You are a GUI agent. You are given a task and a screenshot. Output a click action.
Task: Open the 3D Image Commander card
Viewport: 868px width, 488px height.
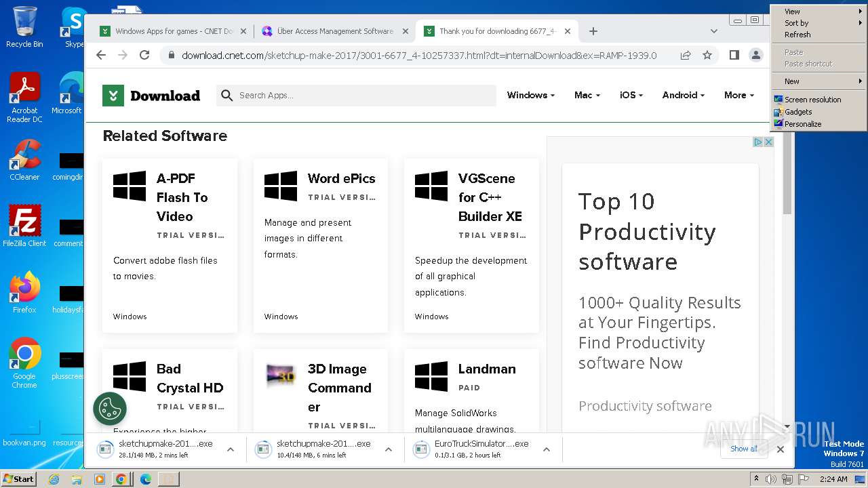click(x=321, y=392)
